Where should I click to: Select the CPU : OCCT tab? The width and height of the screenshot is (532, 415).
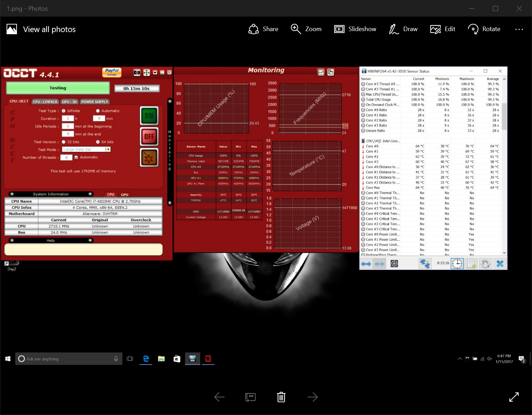[x=19, y=101]
